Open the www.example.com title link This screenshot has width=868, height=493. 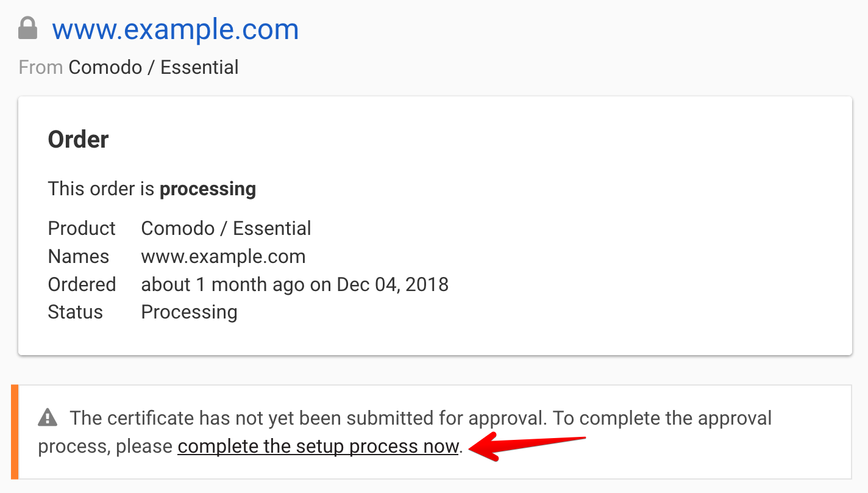tap(176, 29)
